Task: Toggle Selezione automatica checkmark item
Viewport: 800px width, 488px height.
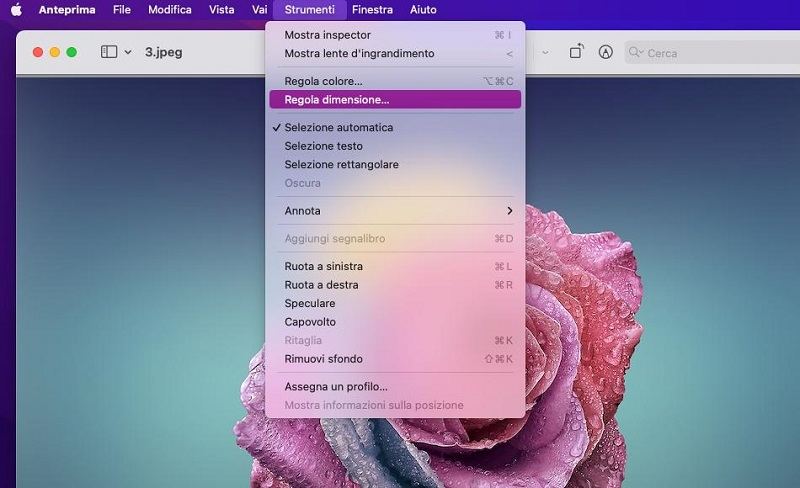Action: pos(395,128)
